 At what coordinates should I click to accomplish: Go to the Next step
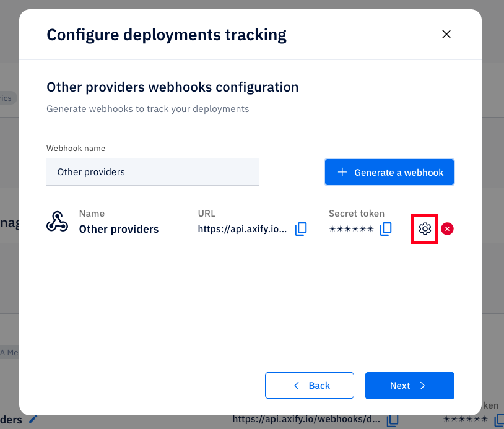(409, 385)
